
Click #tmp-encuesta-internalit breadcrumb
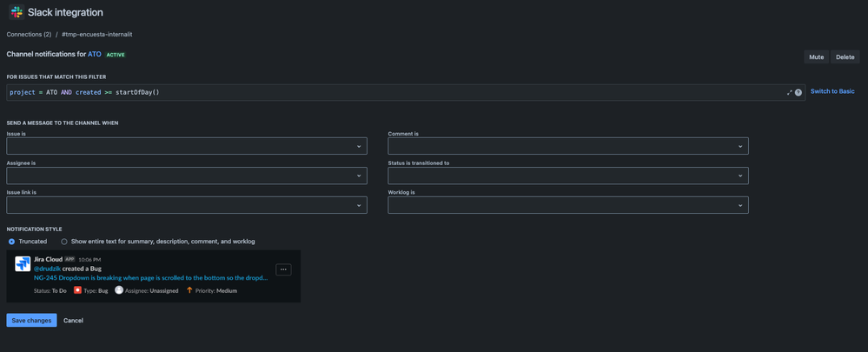click(x=96, y=34)
